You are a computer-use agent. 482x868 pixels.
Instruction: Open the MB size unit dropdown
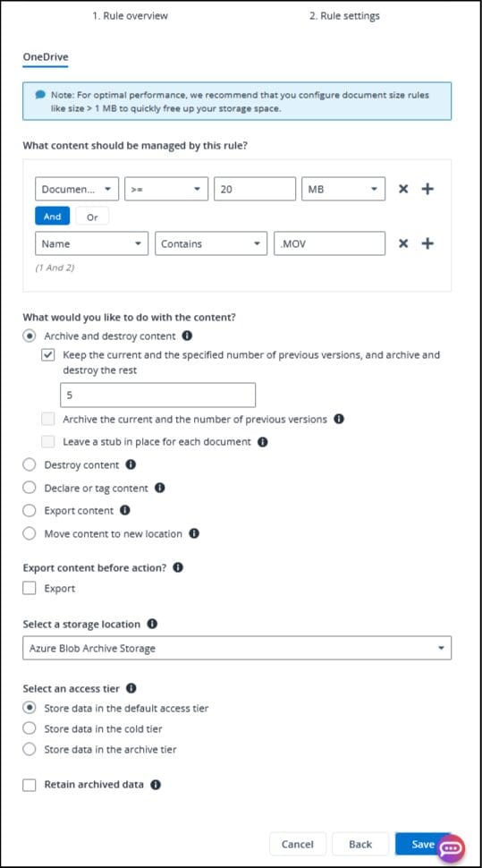343,190
